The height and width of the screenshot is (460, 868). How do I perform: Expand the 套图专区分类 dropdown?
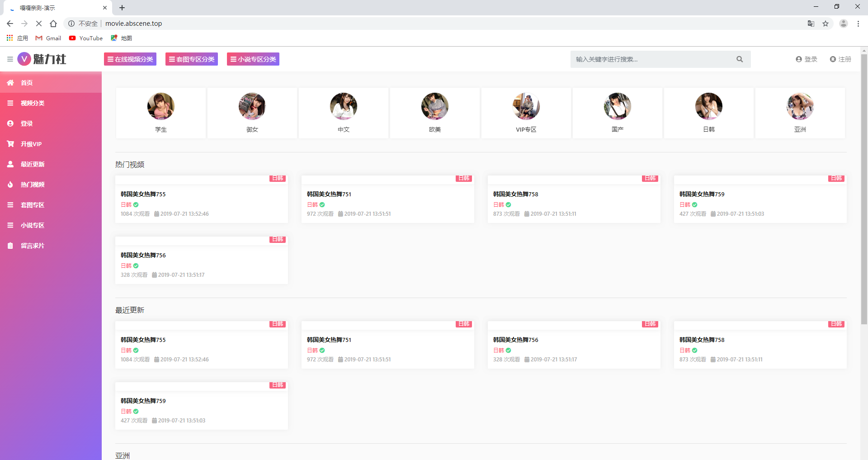tap(192, 59)
